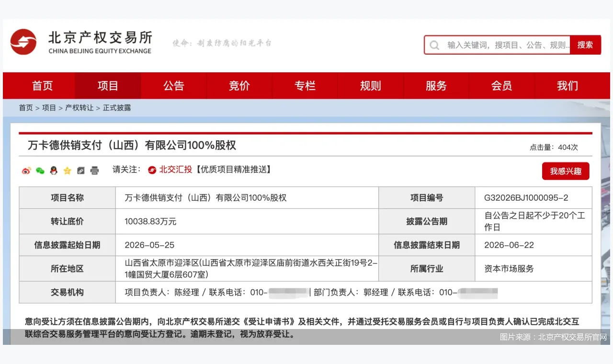Click the 交易机构 header cell
Image resolution: width=613 pixels, height=364 pixels.
(x=67, y=292)
